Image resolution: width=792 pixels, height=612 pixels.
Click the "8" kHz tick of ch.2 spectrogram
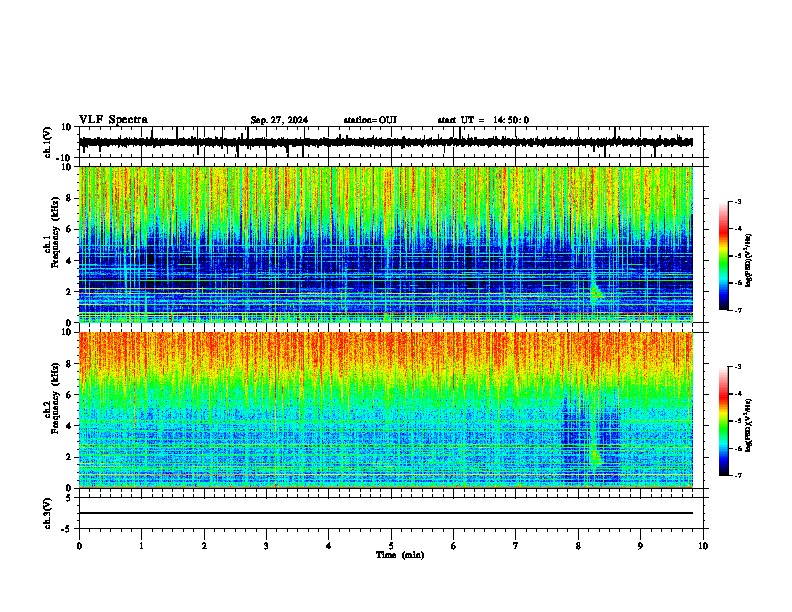[x=70, y=364]
